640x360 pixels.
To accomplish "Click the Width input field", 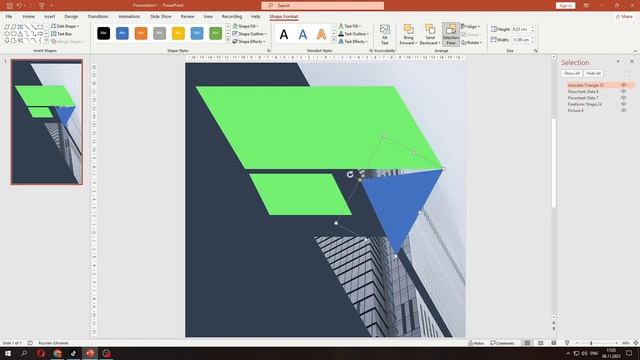I will 521,40.
